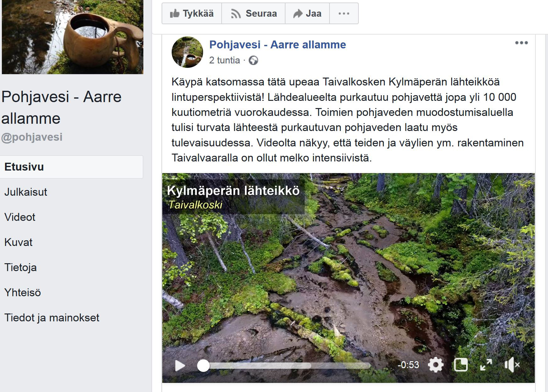The image size is (548, 392).
Task: Open Kuvat in the sidebar
Action: (19, 242)
